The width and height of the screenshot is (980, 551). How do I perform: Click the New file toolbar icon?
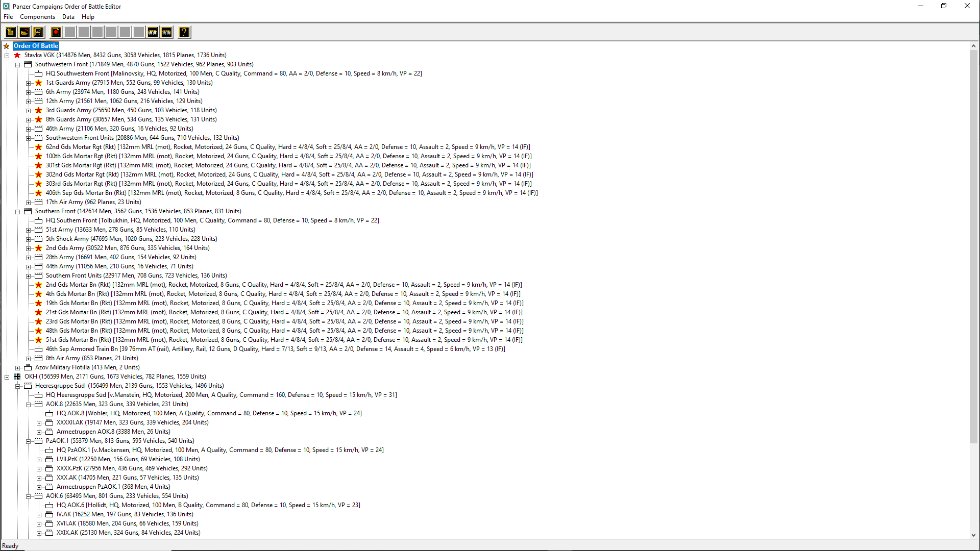click(10, 32)
